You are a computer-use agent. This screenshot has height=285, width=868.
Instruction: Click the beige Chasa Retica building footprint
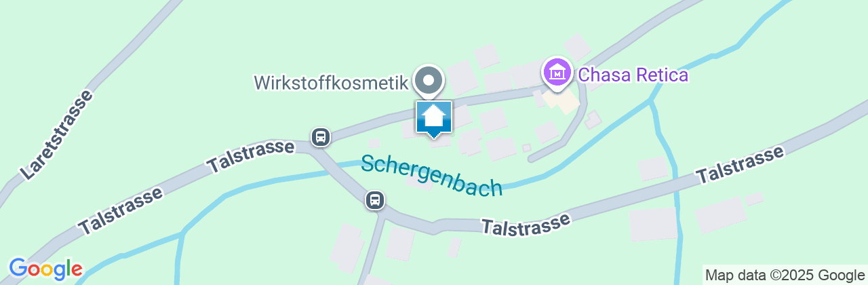click(x=561, y=102)
